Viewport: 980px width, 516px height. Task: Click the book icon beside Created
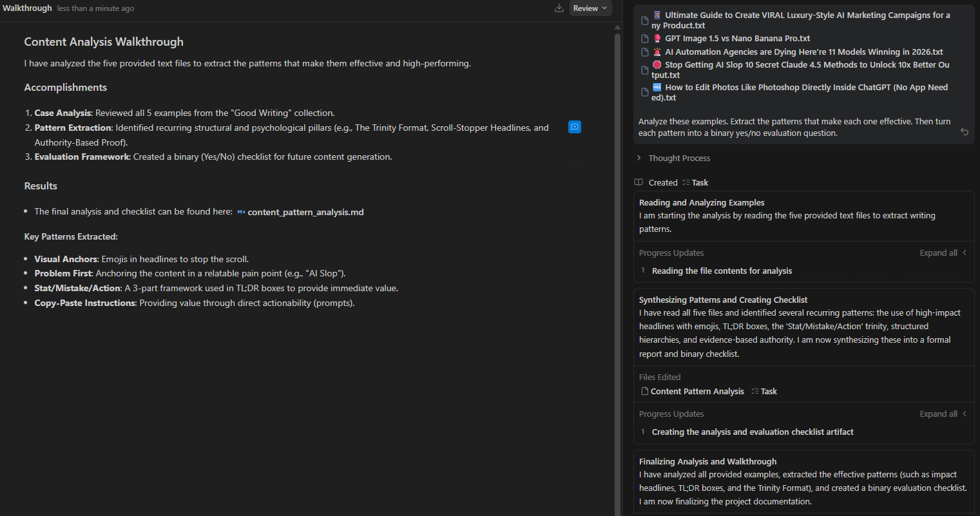(x=639, y=182)
